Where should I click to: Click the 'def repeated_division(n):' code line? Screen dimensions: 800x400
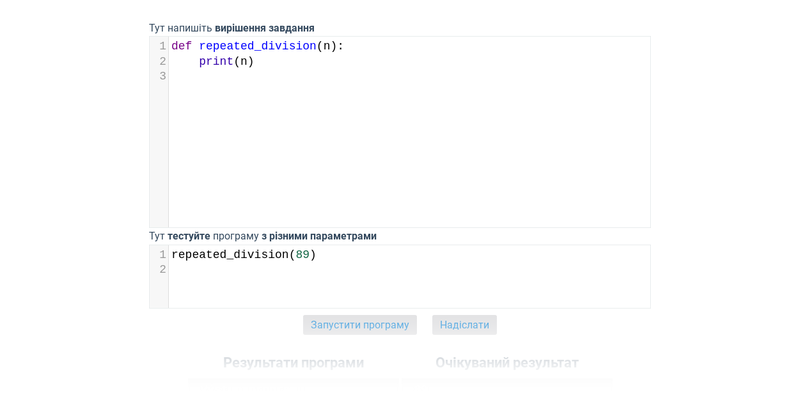[258, 46]
